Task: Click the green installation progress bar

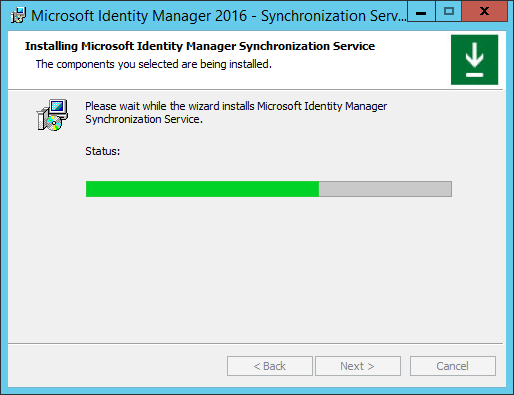Action: (269, 189)
